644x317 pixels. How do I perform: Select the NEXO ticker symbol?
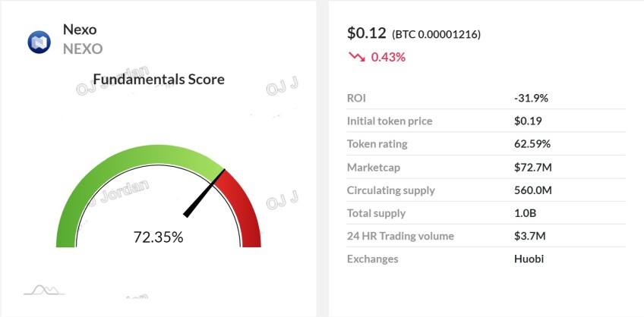83,49
